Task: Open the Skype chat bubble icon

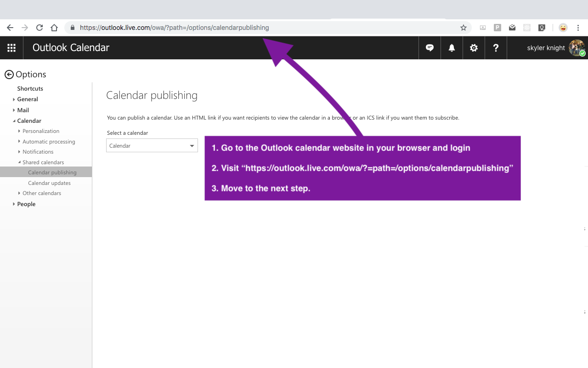Action: pyautogui.click(x=430, y=48)
